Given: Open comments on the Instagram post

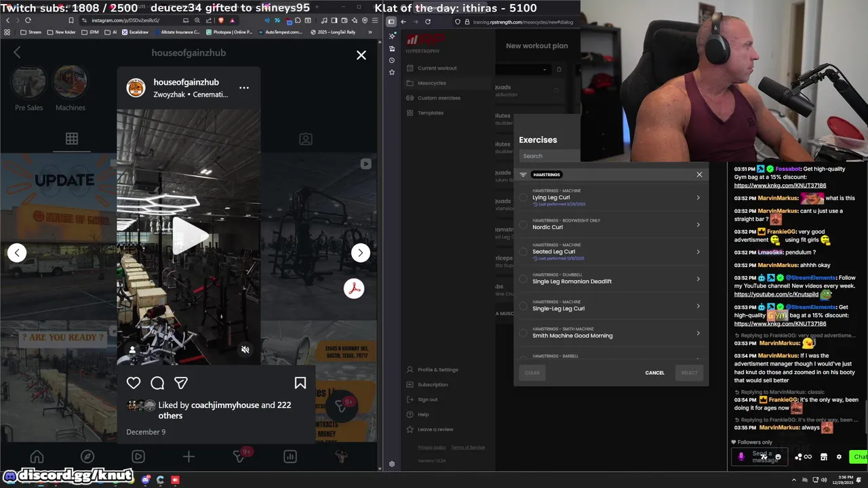Looking at the screenshot, I should (157, 383).
